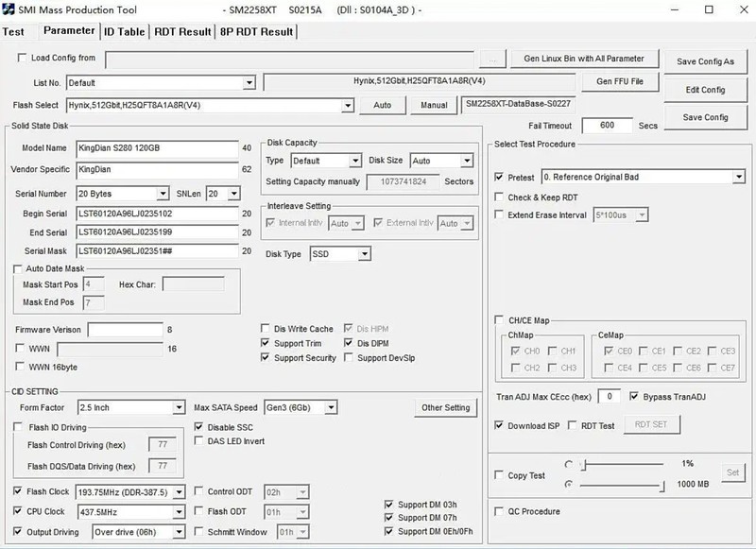Click the Model Name input field
756x549 pixels.
point(157,148)
